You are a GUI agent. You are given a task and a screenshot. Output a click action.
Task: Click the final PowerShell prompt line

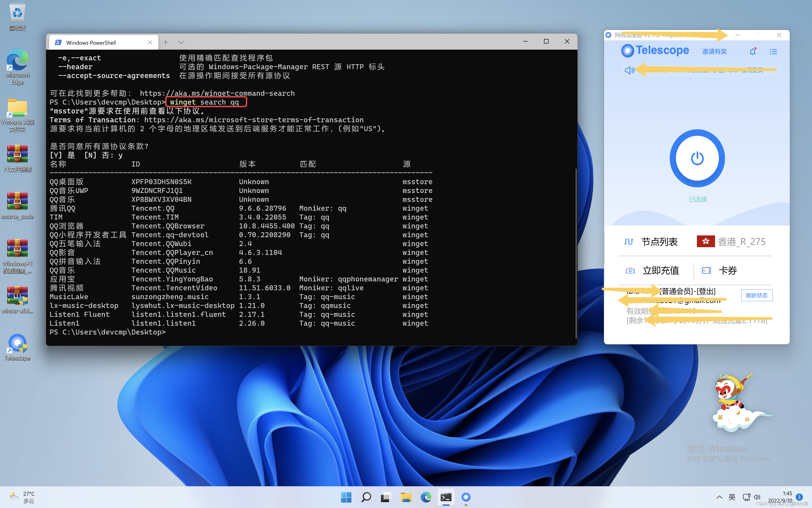[108, 332]
